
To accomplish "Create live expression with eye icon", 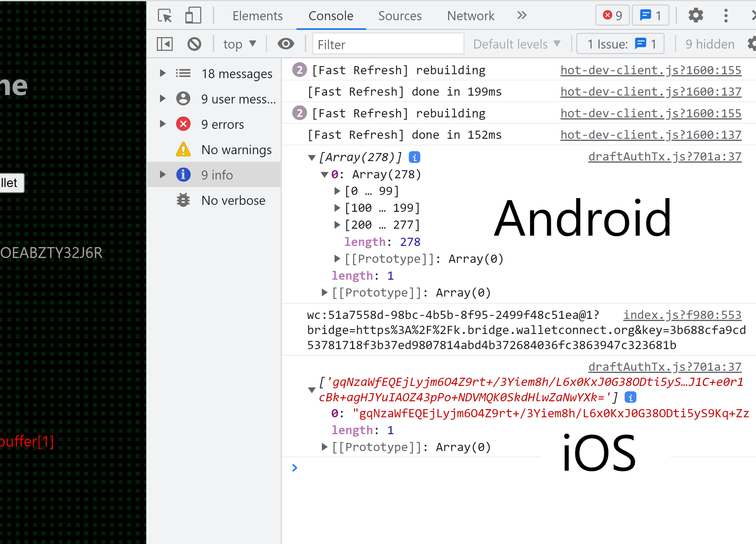I will tap(286, 44).
